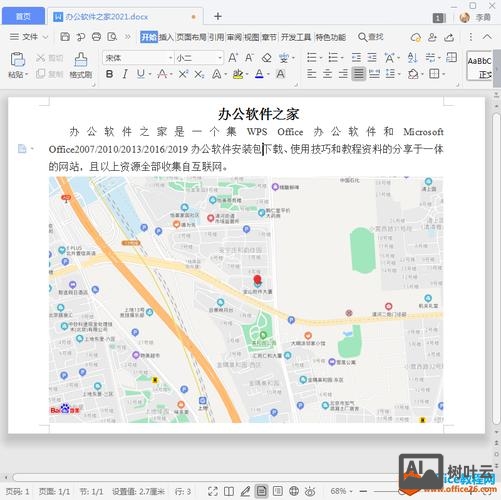Click the Paste clipboard icon

[x=18, y=59]
